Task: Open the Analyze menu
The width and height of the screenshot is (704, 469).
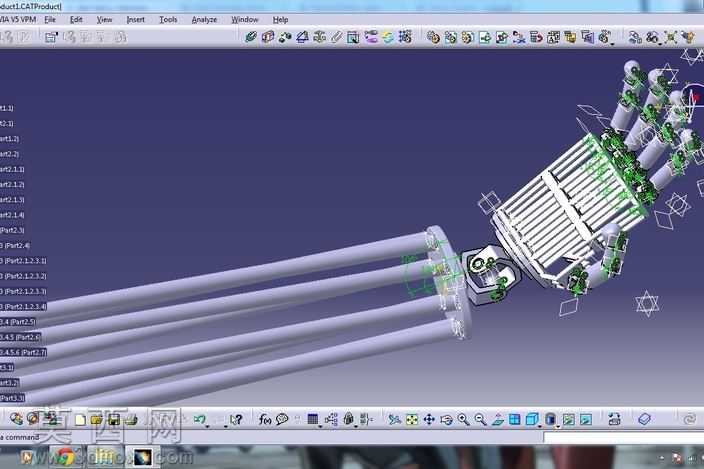Action: tap(204, 20)
